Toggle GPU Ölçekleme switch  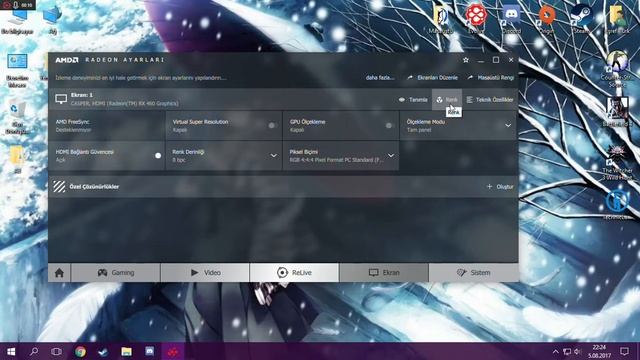[389, 126]
